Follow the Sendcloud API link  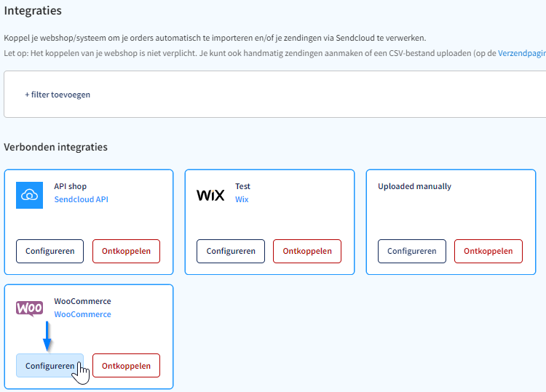(x=81, y=199)
